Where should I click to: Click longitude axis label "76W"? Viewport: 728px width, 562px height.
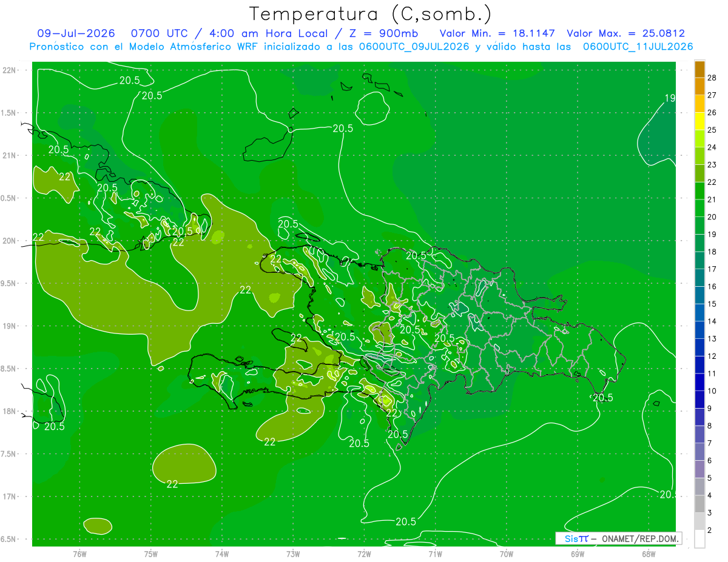[79, 554]
